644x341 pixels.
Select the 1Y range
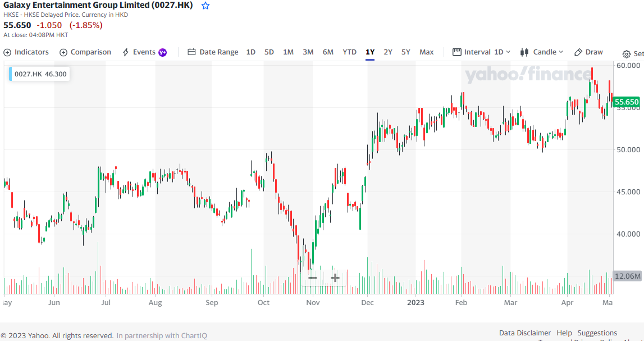(x=370, y=52)
